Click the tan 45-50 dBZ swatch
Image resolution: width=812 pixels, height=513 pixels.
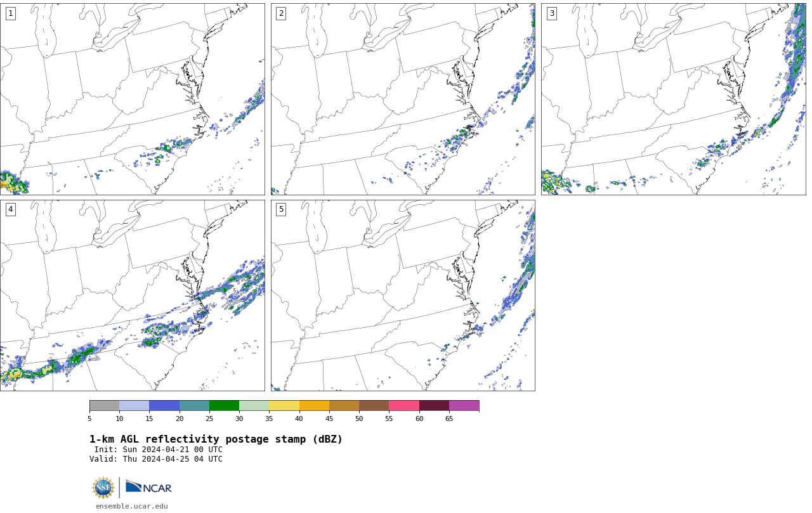pyautogui.click(x=344, y=406)
